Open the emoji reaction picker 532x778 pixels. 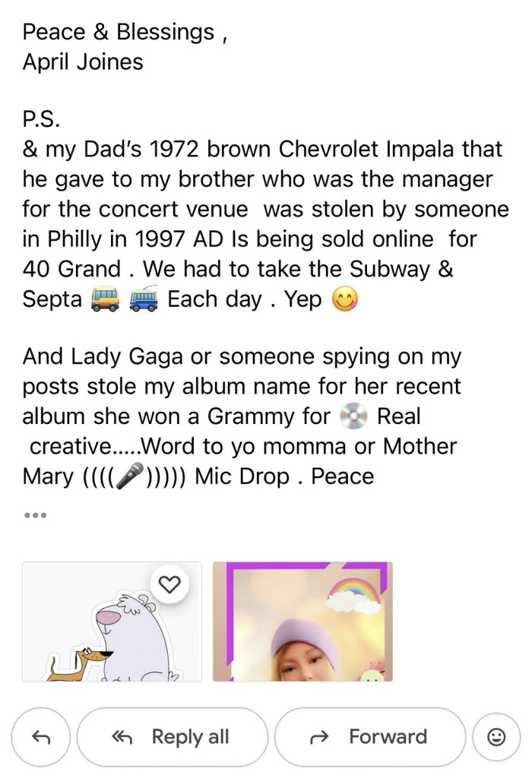click(496, 736)
